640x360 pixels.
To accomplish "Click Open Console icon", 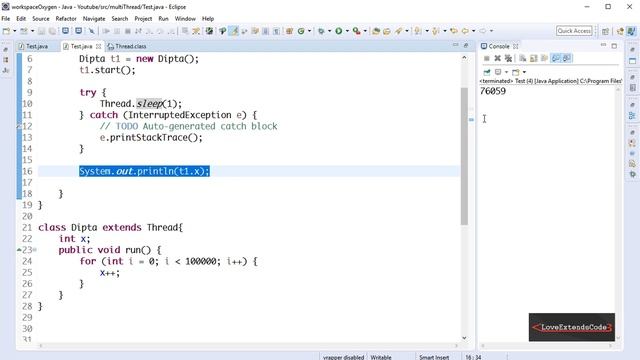I will 516,72.
